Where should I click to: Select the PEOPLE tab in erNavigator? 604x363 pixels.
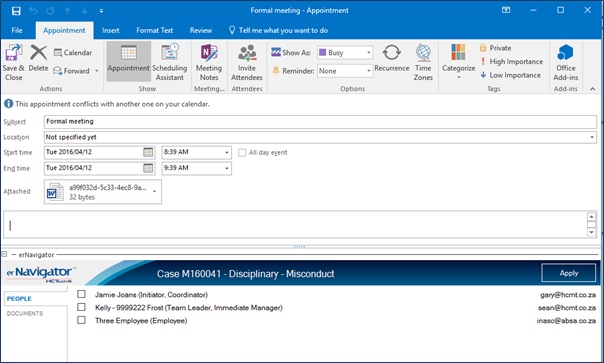(x=19, y=299)
